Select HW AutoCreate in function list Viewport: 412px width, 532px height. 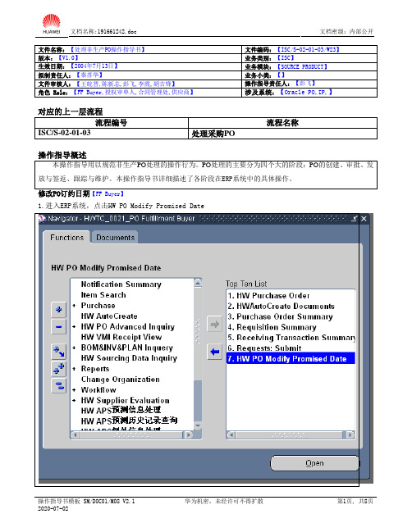pos(109,316)
